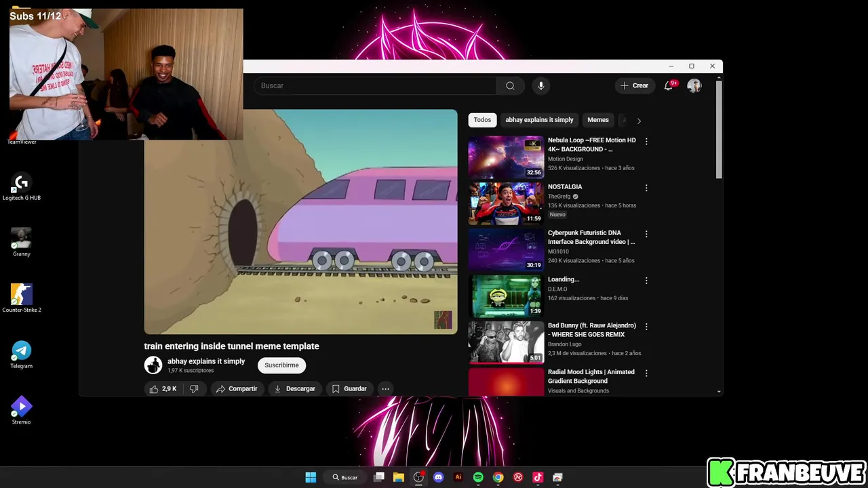Open Stremio desktop shortcut
Viewport: 868px width, 488px height.
click(x=22, y=411)
